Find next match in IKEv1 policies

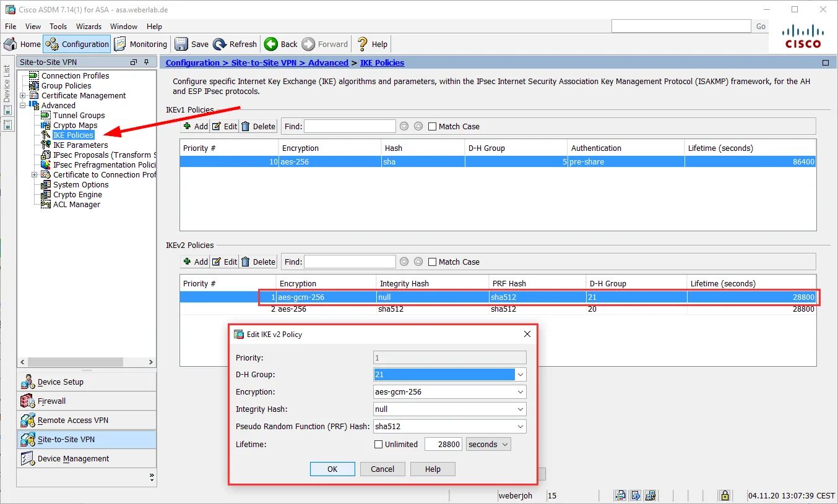pyautogui.click(x=404, y=126)
